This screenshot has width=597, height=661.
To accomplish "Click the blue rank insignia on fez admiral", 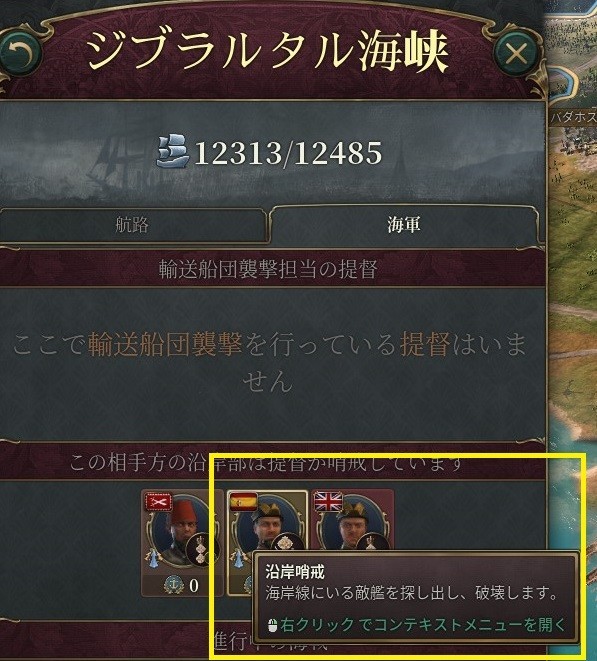I will (153, 556).
